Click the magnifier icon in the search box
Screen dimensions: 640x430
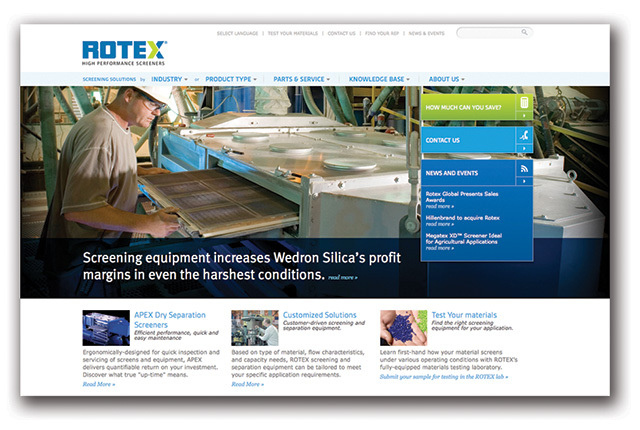pyautogui.click(x=524, y=33)
